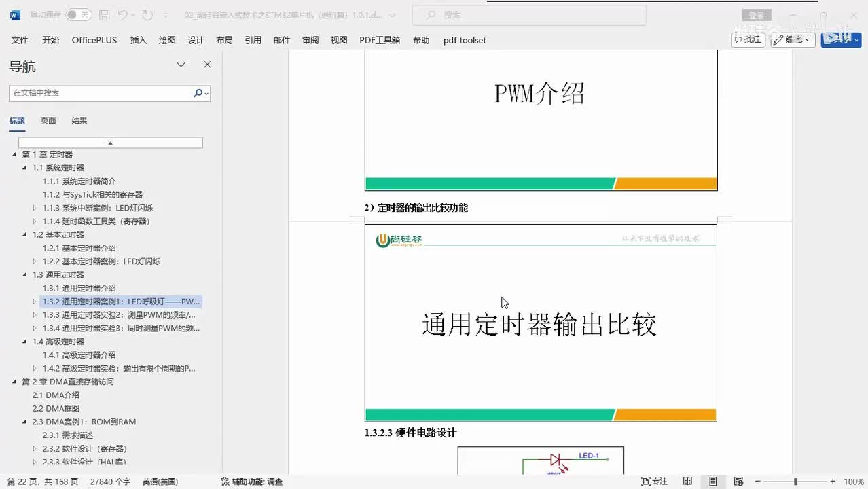868x489 pixels.
Task: Open the 帮助 tab
Action: tap(421, 40)
